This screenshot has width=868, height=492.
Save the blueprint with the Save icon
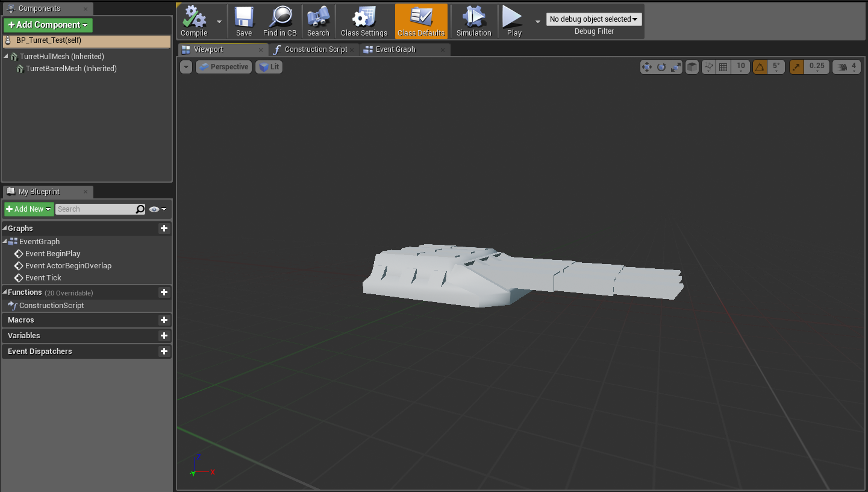[244, 21]
